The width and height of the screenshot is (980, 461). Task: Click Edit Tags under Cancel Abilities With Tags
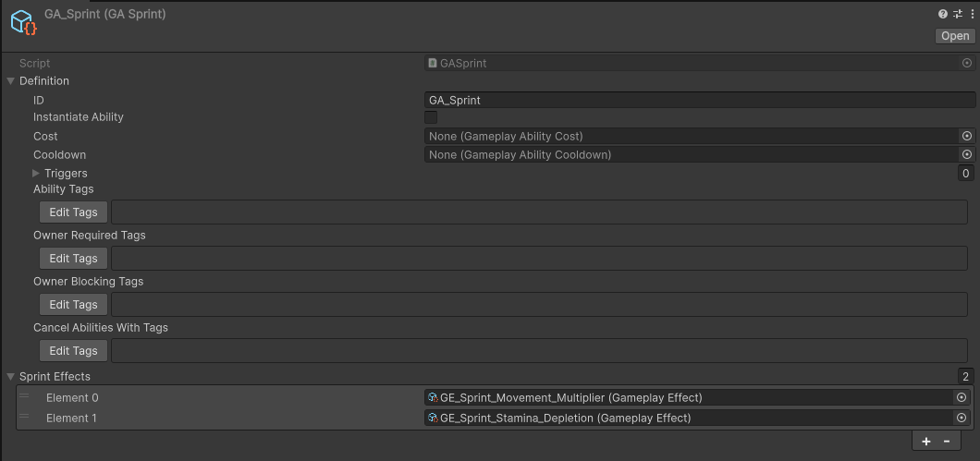point(73,351)
